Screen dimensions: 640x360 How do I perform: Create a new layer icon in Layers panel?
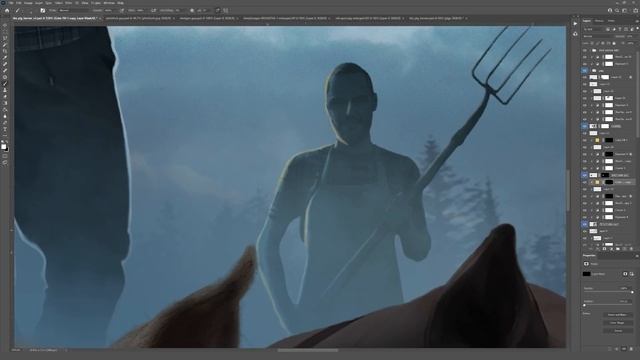pyautogui.click(x=624, y=249)
